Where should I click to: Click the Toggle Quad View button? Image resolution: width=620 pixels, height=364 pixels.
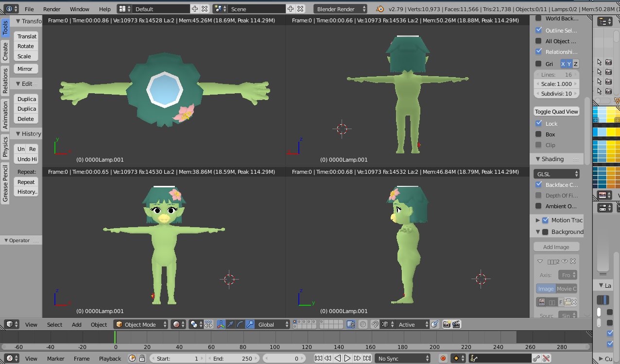coord(556,112)
